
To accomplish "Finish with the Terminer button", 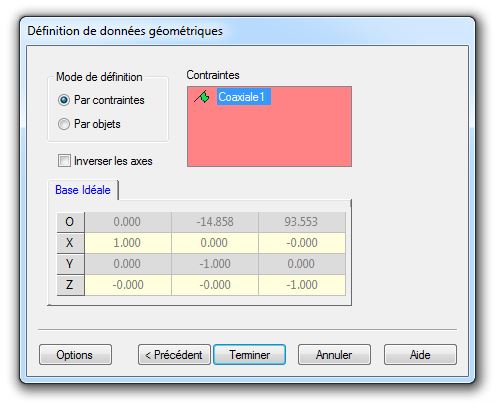I will [x=249, y=354].
